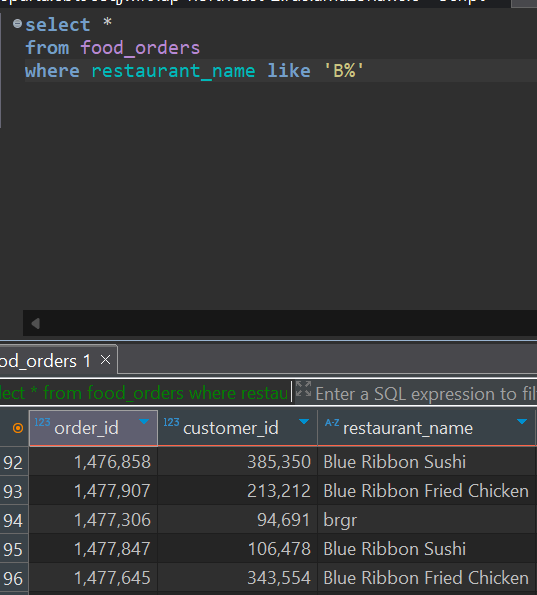Image resolution: width=537 pixels, height=595 pixels.
Task: Click order_id cell 1,477,645
Action: [x=93, y=578]
